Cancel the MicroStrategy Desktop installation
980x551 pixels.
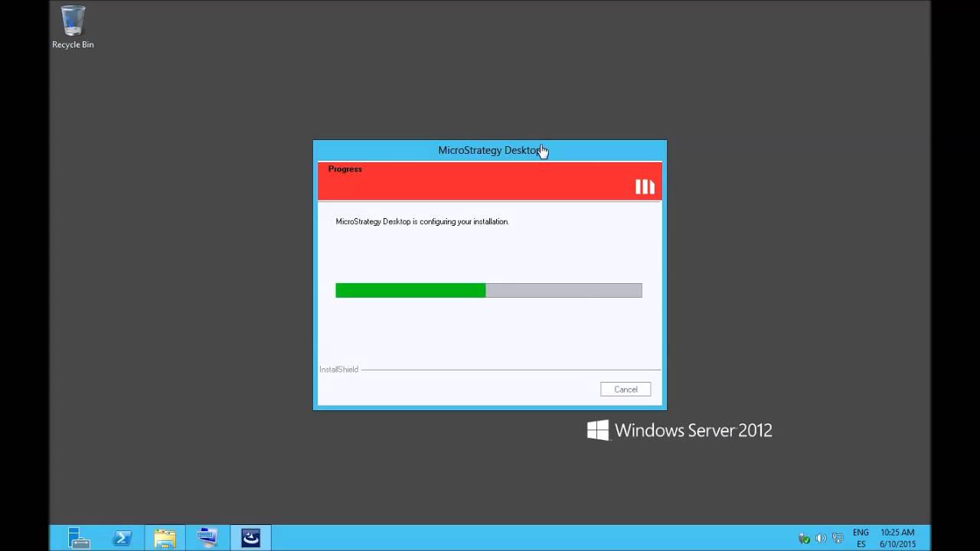[x=626, y=390]
